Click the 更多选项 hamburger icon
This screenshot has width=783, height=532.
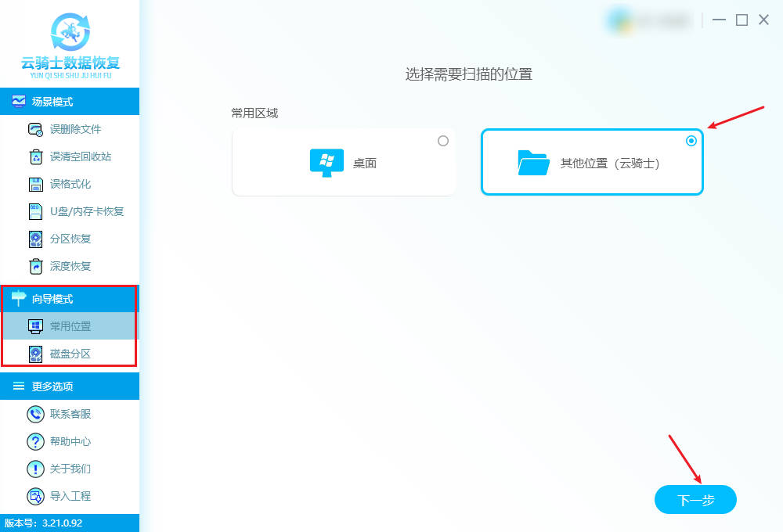[x=19, y=386]
